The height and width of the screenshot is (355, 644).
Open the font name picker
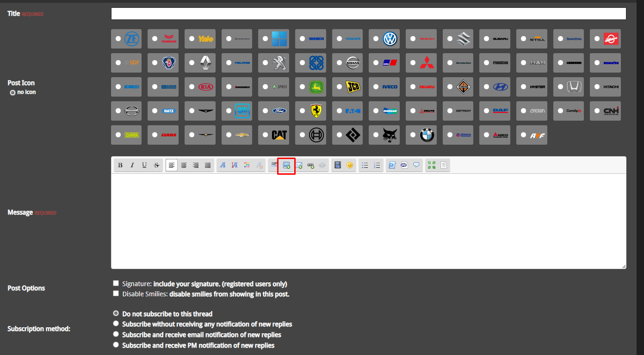[x=223, y=165]
